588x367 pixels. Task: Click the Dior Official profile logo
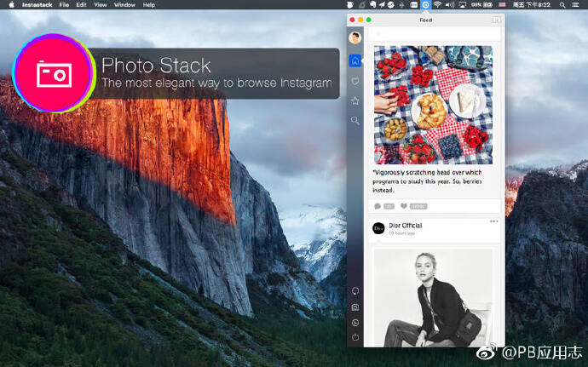tap(378, 228)
